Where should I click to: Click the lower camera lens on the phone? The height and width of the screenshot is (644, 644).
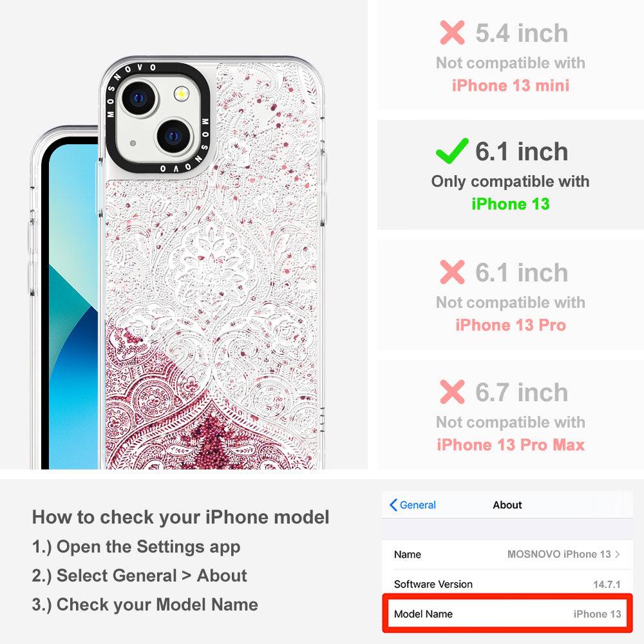coord(174,135)
